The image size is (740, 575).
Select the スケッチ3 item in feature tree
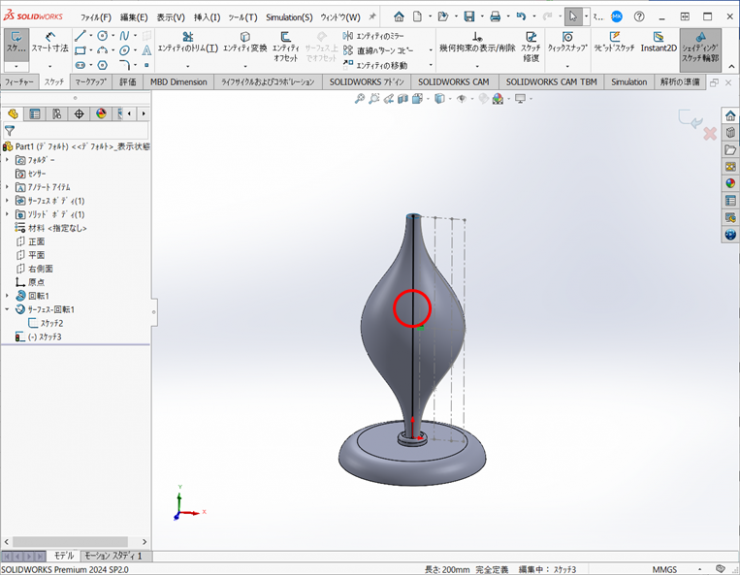coord(44,338)
